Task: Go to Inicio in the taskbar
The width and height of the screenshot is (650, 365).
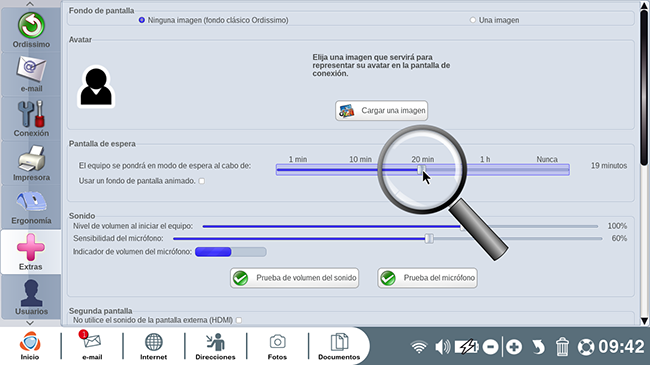Action: [x=30, y=346]
